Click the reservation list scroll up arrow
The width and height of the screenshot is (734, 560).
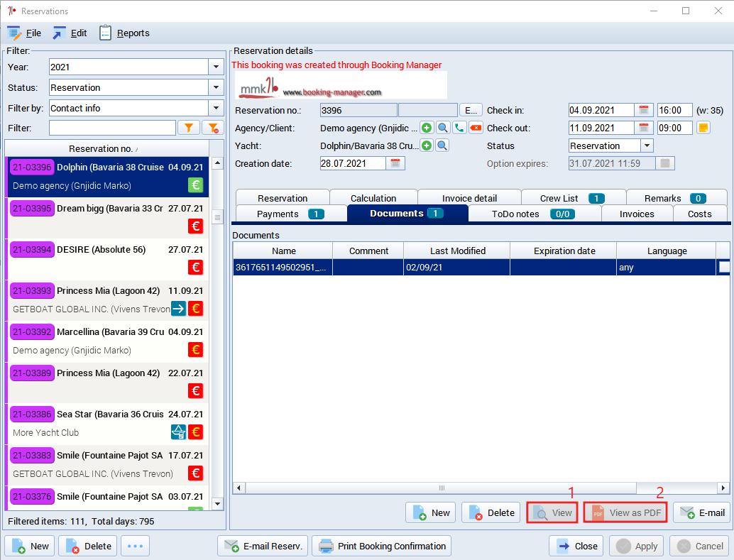[217, 163]
